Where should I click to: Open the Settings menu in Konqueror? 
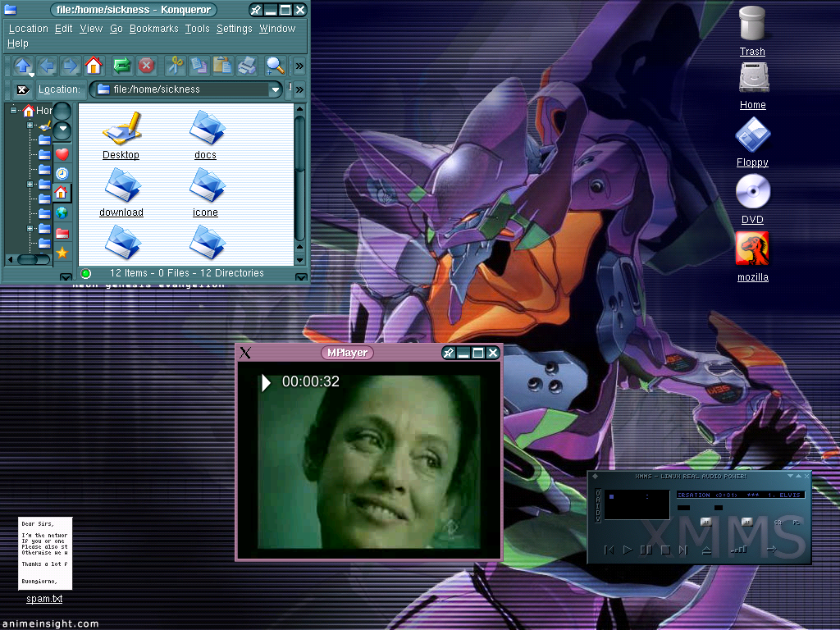pos(234,29)
